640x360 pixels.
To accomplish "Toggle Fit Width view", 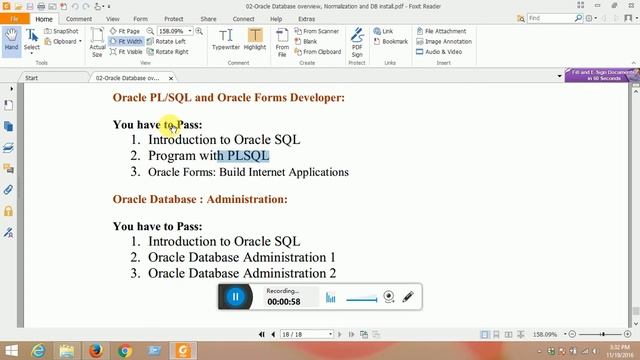I will pos(126,41).
